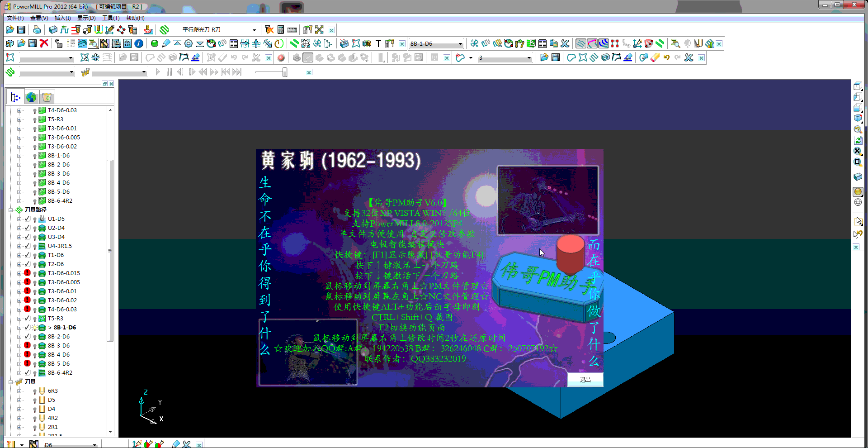Screen dimensions: 868x448
Task: Expand the U1-D5 toolpath node
Action: coord(19,219)
